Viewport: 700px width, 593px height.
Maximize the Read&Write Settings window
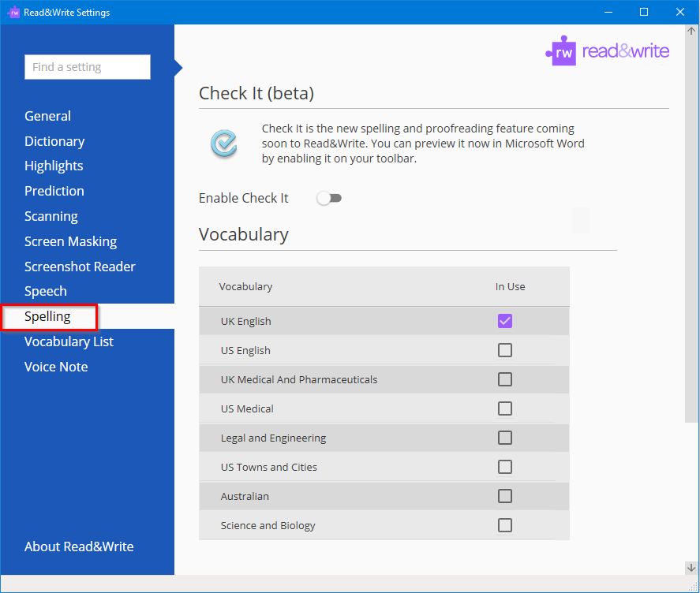click(x=644, y=12)
